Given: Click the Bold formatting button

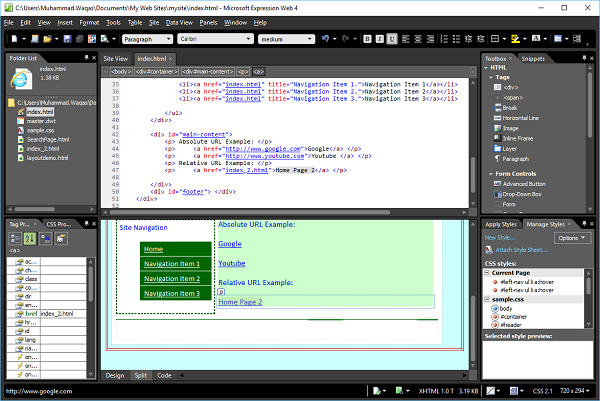Looking at the screenshot, I should [x=367, y=39].
